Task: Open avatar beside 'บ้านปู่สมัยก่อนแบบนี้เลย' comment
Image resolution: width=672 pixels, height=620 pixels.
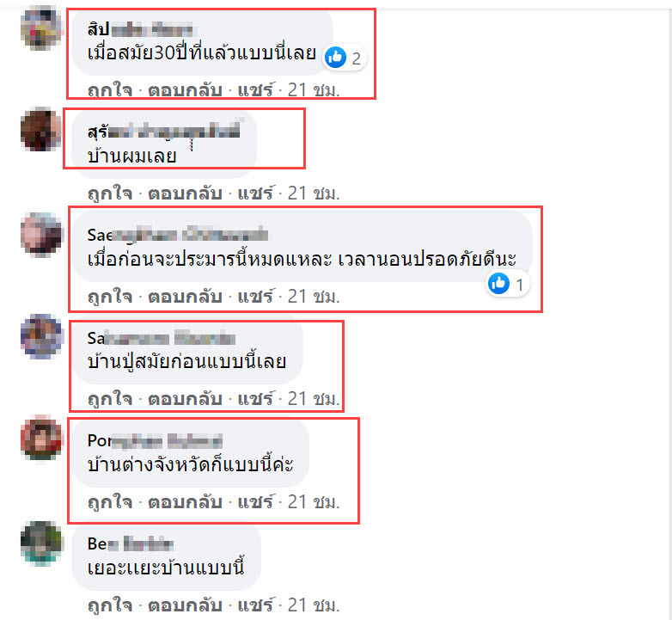Action: 41,336
